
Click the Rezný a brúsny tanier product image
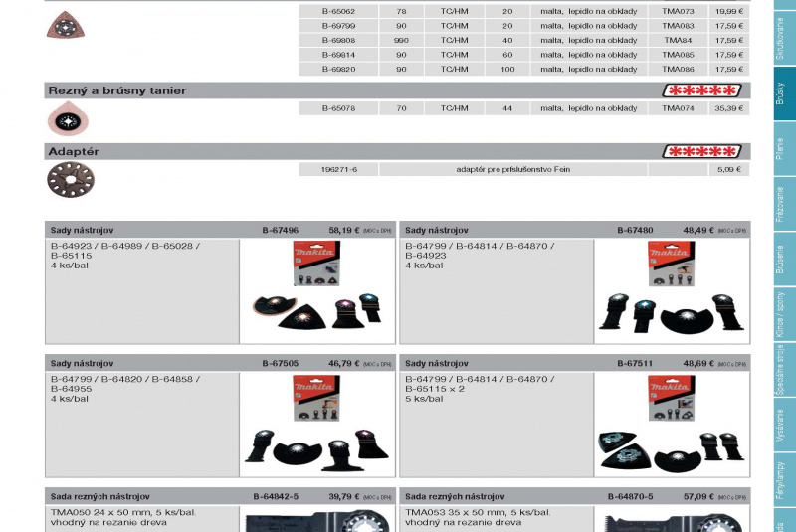pos(68,119)
